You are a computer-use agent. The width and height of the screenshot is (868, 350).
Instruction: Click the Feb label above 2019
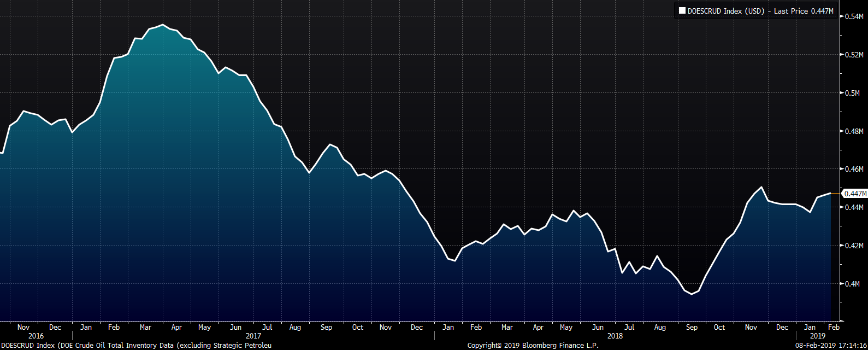click(x=834, y=327)
